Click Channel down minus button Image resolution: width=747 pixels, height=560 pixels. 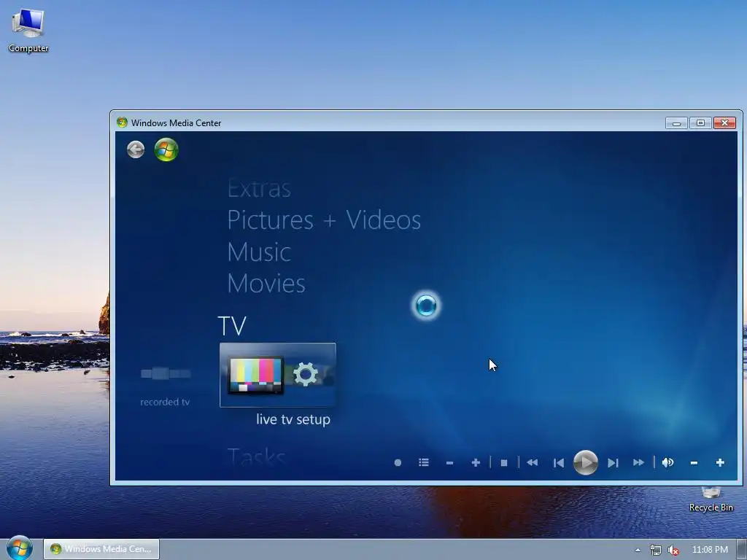tap(449, 463)
